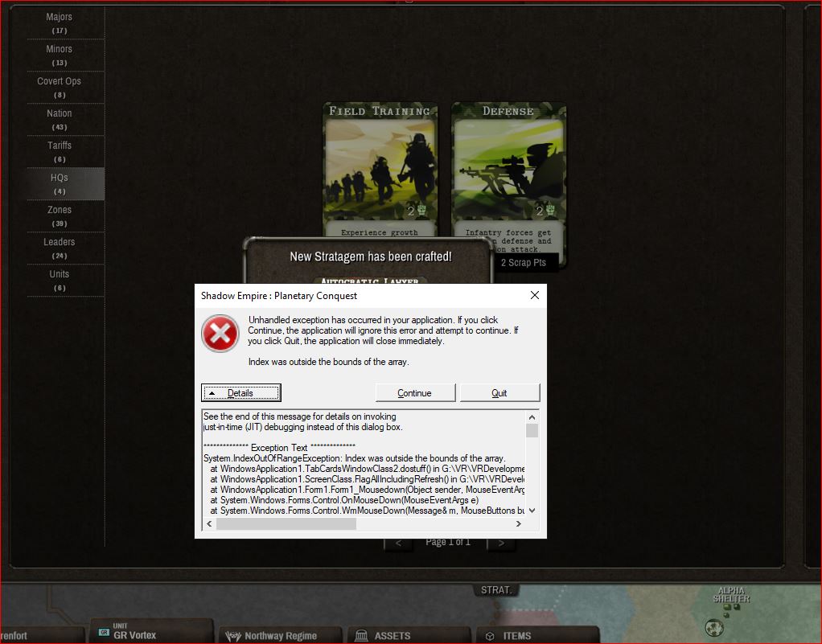Open the Units category
Image resolution: width=822 pixels, height=644 pixels.
[60, 281]
